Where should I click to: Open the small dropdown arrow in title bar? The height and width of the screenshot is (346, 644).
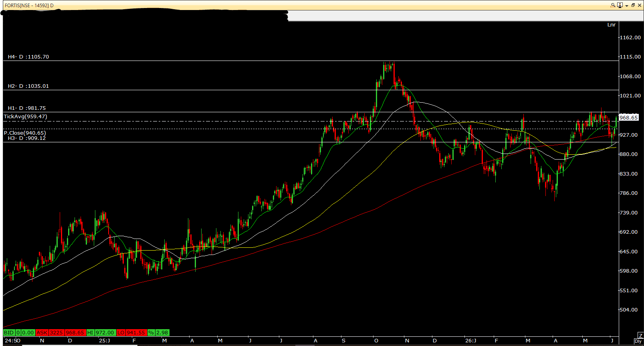[x=626, y=6]
